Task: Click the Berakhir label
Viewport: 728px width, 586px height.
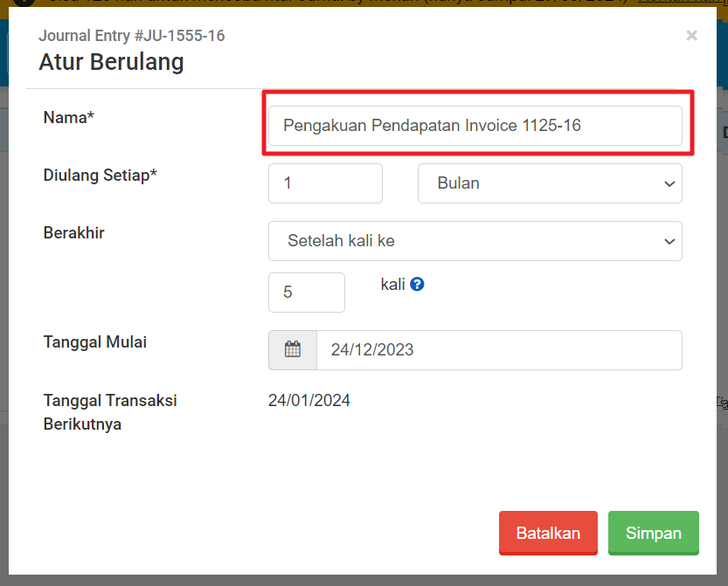Action: (x=73, y=233)
